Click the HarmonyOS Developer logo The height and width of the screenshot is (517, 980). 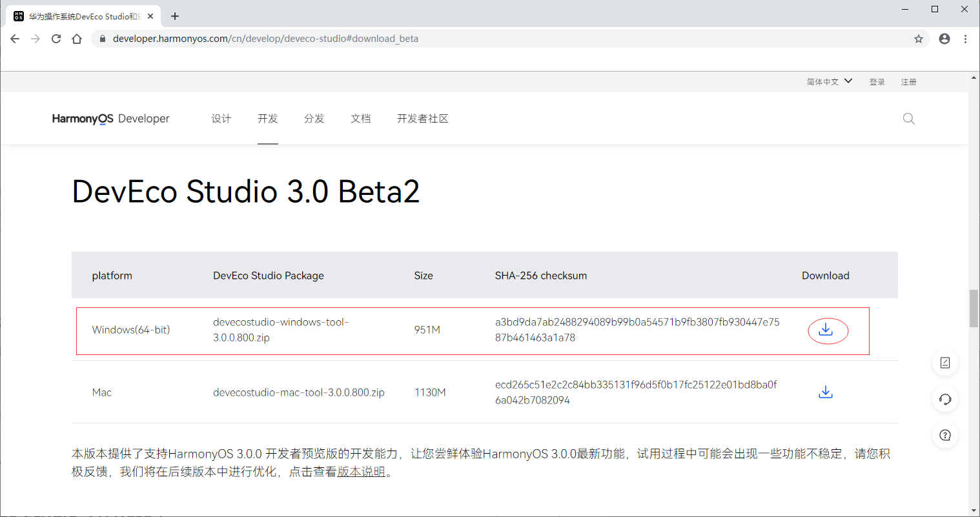[x=110, y=119]
